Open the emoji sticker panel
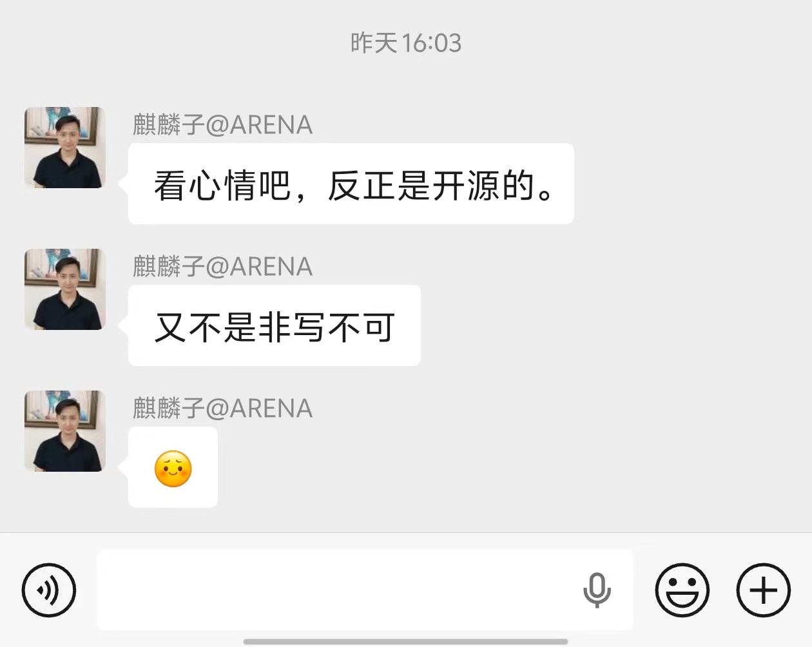This screenshot has height=647, width=812. (x=682, y=590)
